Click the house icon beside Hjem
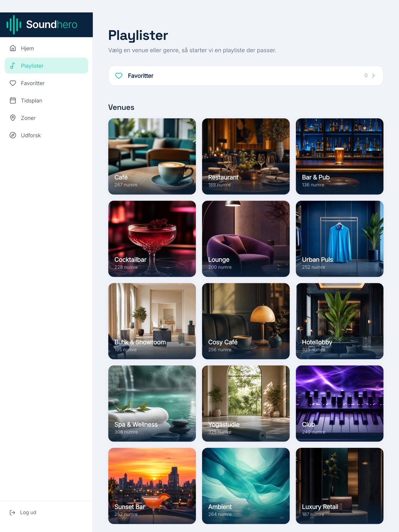The width and height of the screenshot is (399, 532). (x=13, y=48)
